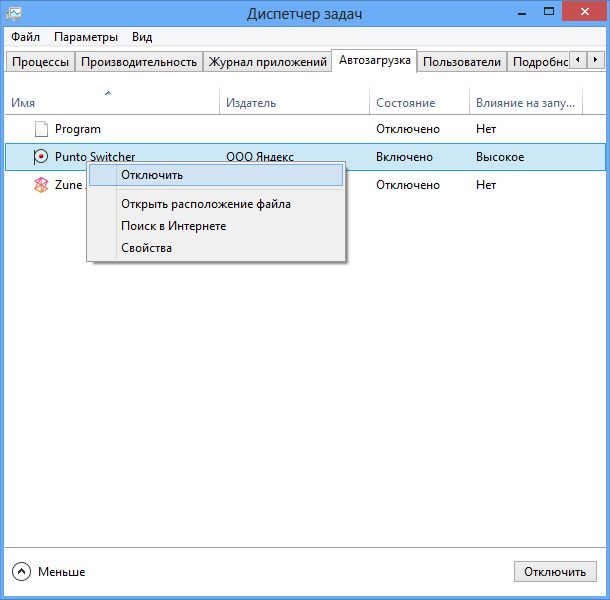Open the Файл menu

(x=25, y=37)
